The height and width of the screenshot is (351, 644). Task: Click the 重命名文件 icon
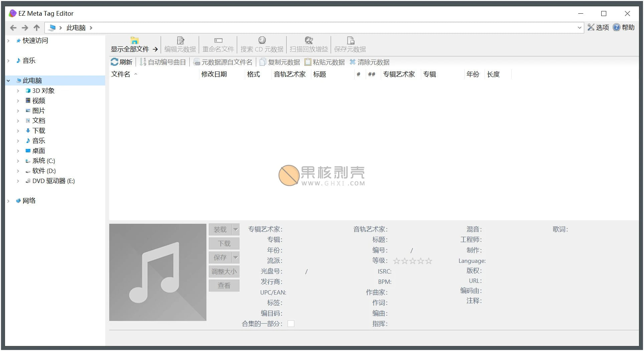(x=218, y=44)
